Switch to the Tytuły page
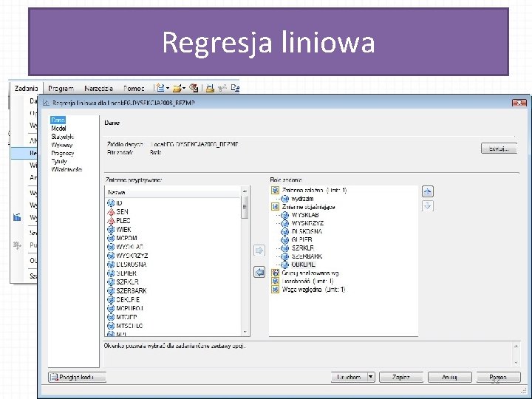 59,161
